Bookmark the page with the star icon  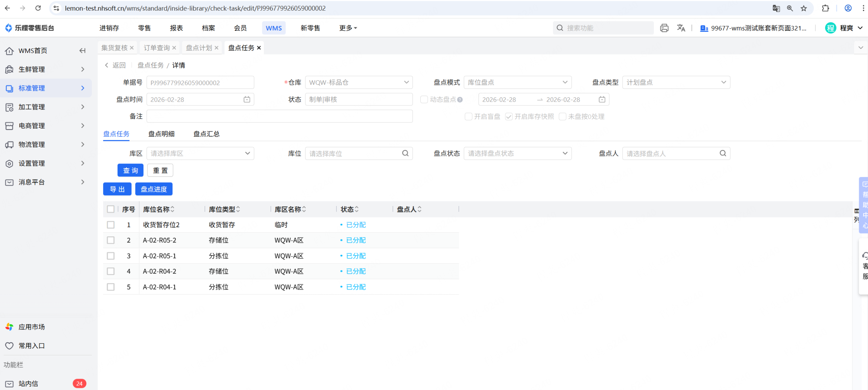[804, 8]
